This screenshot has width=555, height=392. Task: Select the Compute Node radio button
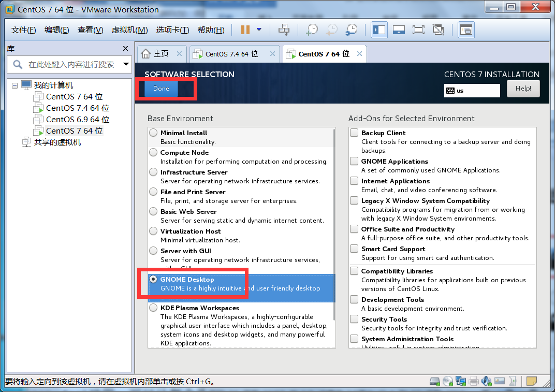[153, 152]
